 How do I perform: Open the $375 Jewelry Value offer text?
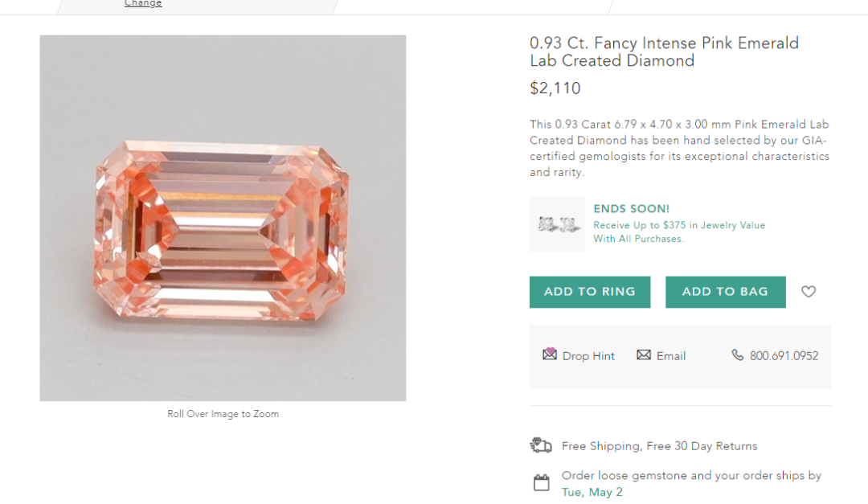(x=678, y=226)
